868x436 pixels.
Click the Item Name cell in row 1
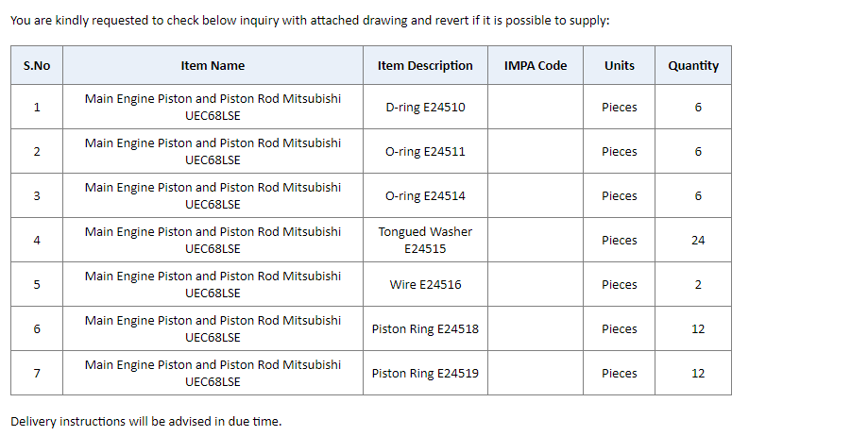coord(213,107)
